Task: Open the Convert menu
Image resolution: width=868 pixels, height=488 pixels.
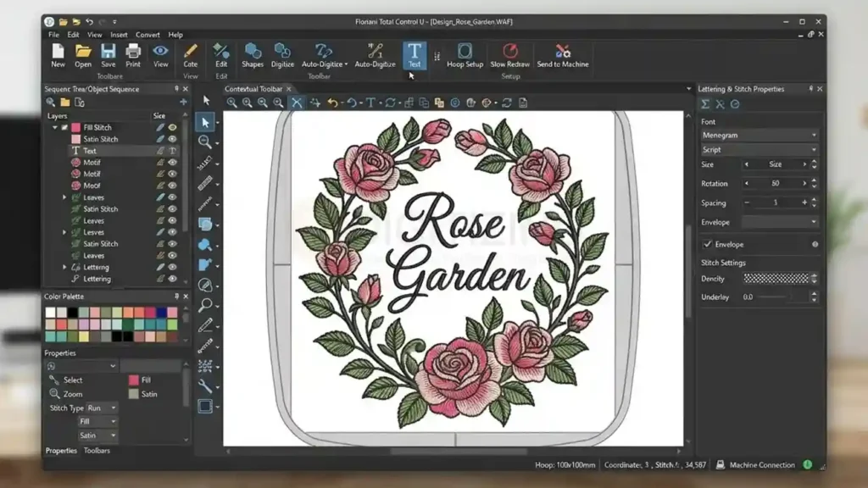Action: [x=147, y=34]
